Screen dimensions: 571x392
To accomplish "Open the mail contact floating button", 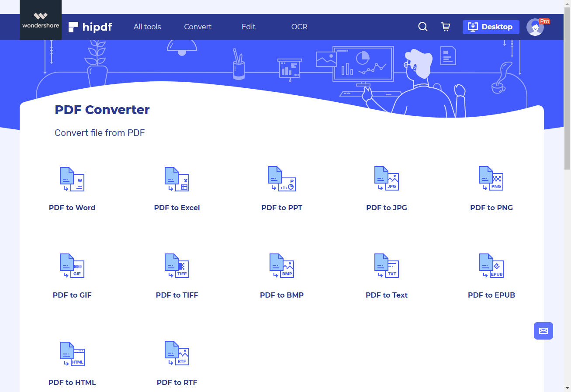I will (x=543, y=331).
